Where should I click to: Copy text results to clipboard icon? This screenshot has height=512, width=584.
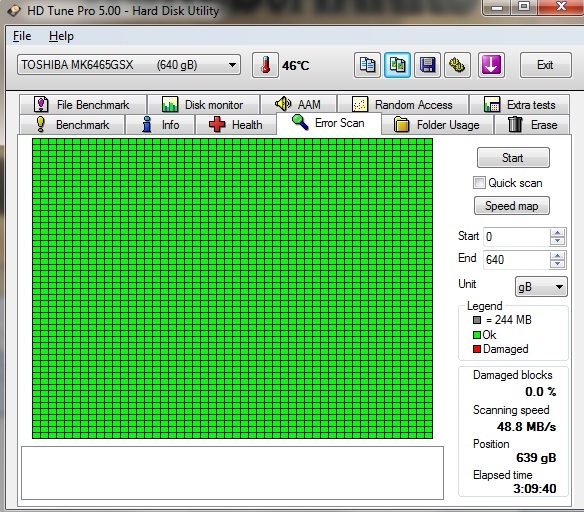tap(367, 65)
